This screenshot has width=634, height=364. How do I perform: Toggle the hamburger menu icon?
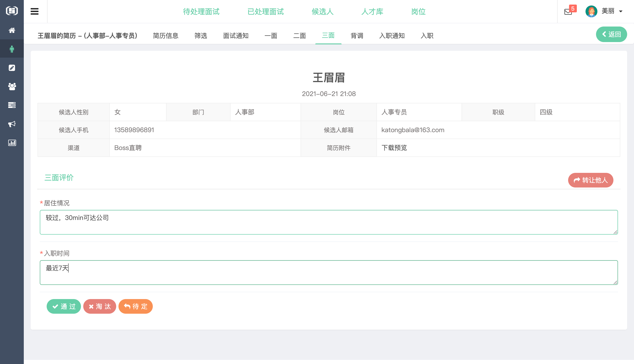34,11
